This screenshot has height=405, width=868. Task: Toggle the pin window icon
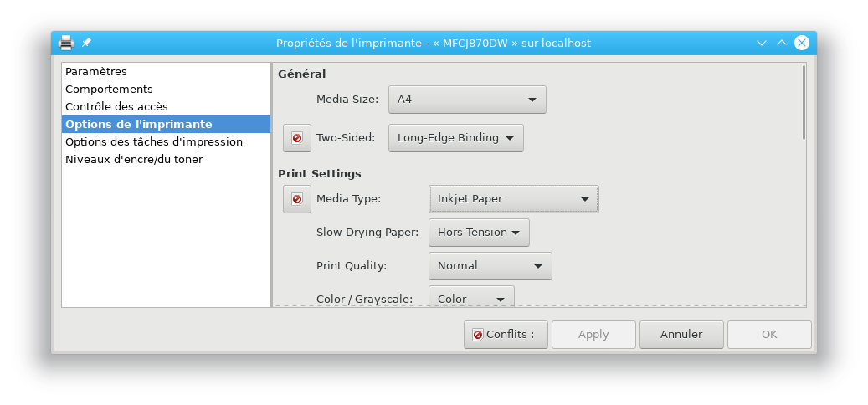tap(86, 43)
